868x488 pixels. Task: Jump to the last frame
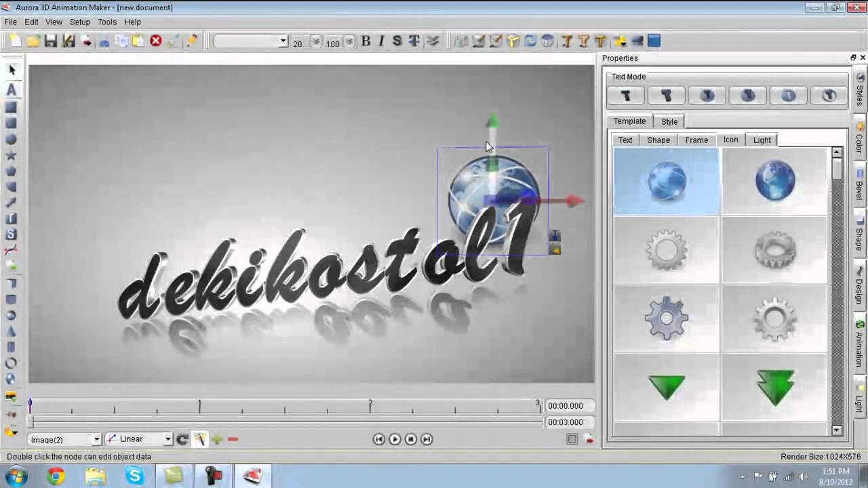427,439
